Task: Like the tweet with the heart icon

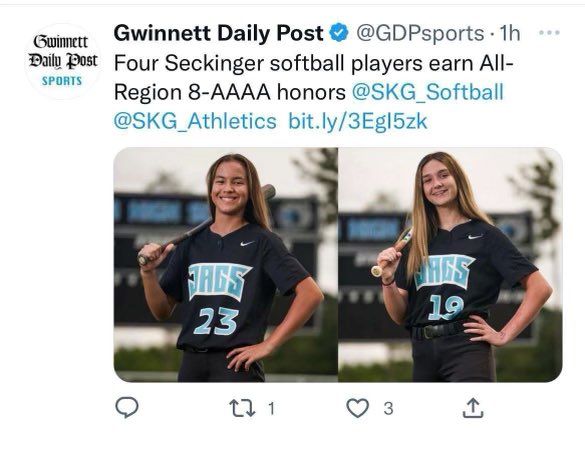Action: 358,407
